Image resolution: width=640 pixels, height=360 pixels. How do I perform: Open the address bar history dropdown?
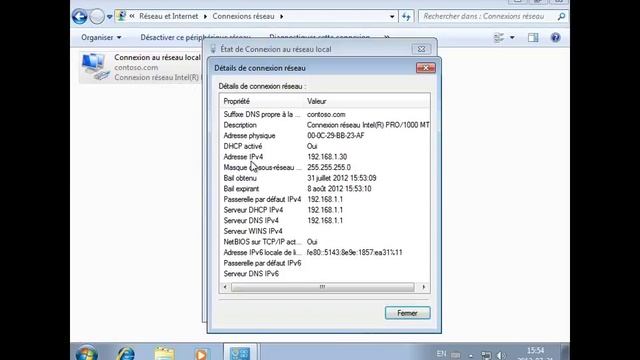point(392,17)
